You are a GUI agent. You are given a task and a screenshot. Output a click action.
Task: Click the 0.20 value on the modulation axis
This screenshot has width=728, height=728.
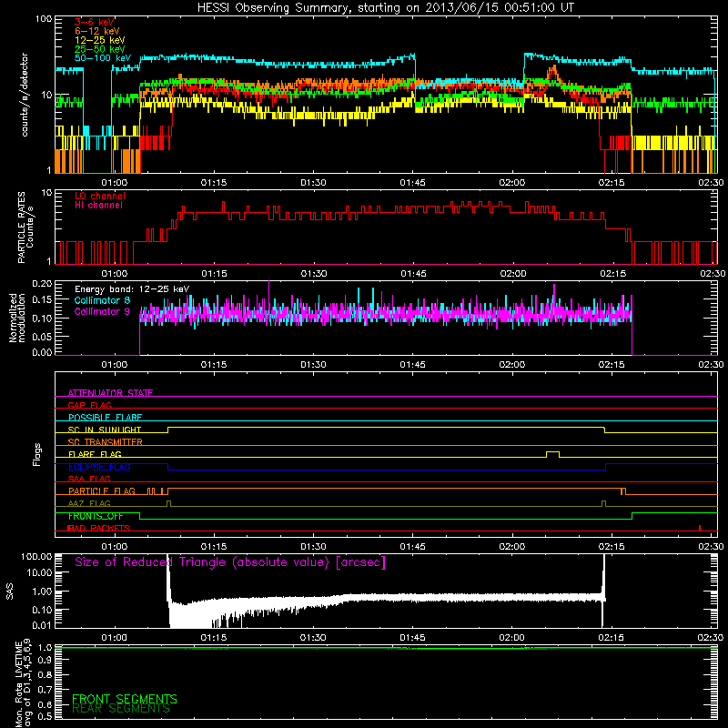[x=42, y=284]
